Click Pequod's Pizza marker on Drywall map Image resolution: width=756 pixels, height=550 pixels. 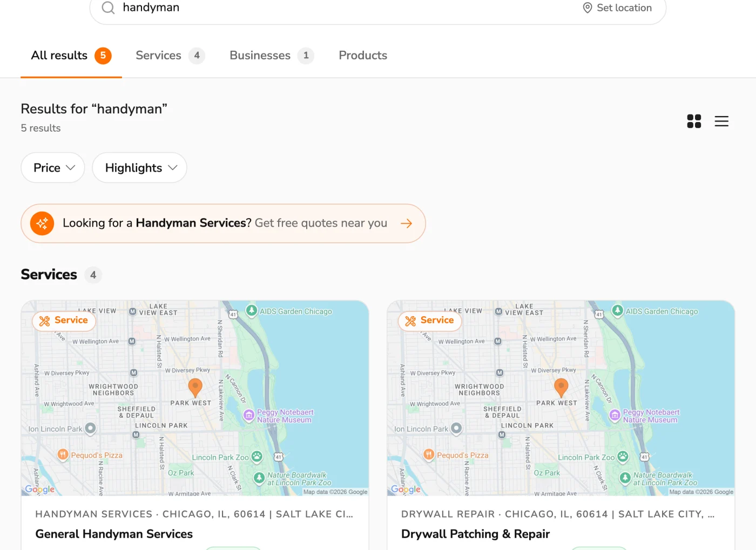[429, 454]
